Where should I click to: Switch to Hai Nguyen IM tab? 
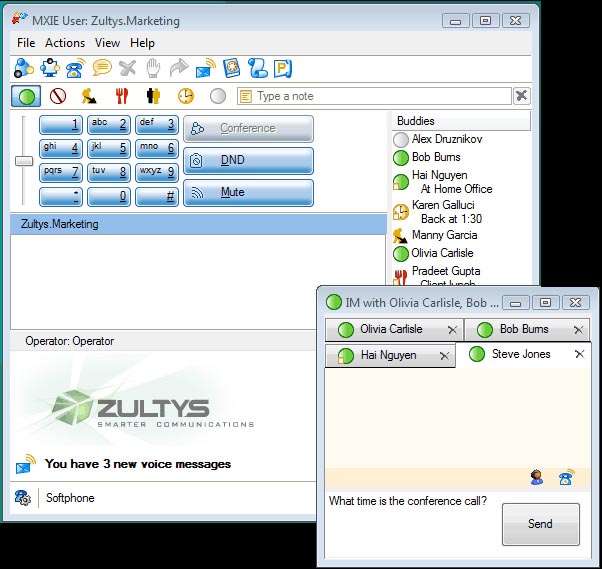[390, 356]
